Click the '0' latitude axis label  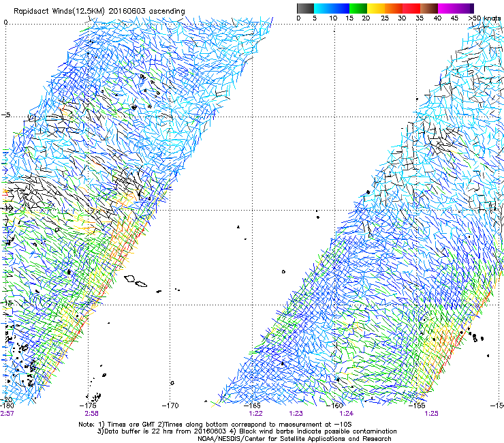coord(5,22)
